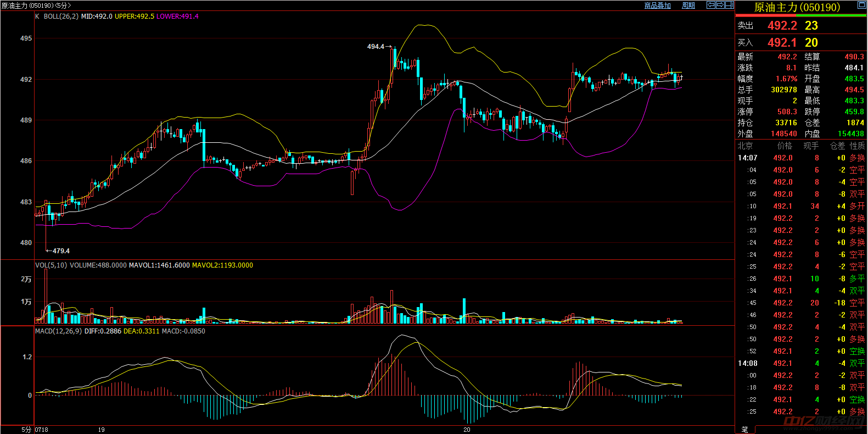Click the 涨停 value 508.3
868x434 pixels.
coord(787,112)
